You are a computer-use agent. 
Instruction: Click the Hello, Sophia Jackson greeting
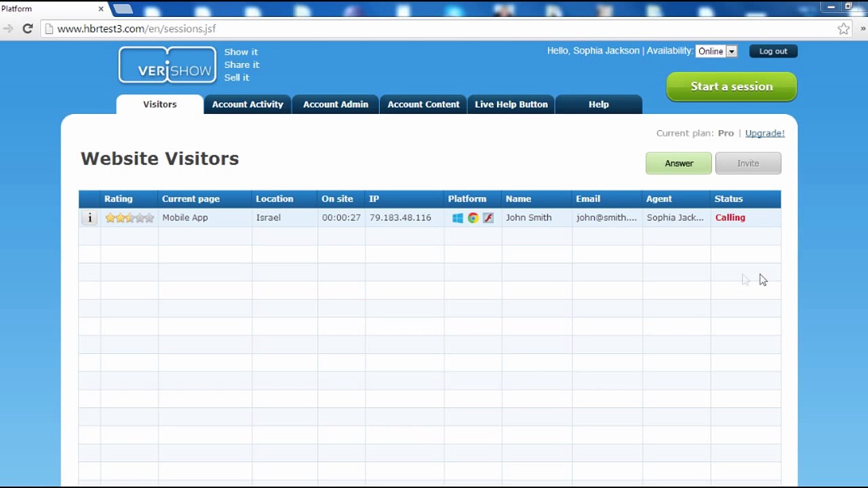pyautogui.click(x=593, y=51)
